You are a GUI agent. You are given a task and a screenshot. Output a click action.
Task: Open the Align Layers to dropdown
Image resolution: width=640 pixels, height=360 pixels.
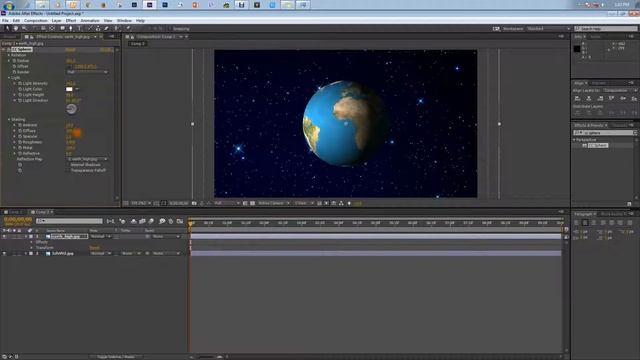tap(620, 90)
